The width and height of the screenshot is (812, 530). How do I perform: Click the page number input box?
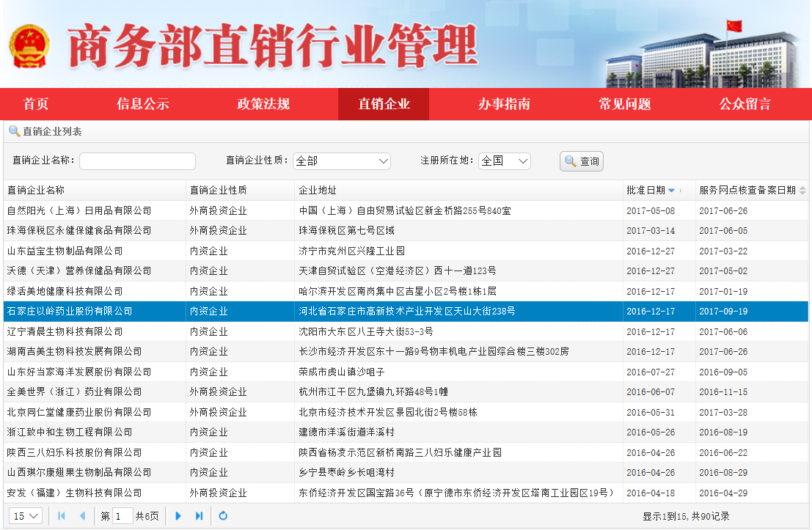[x=123, y=516]
